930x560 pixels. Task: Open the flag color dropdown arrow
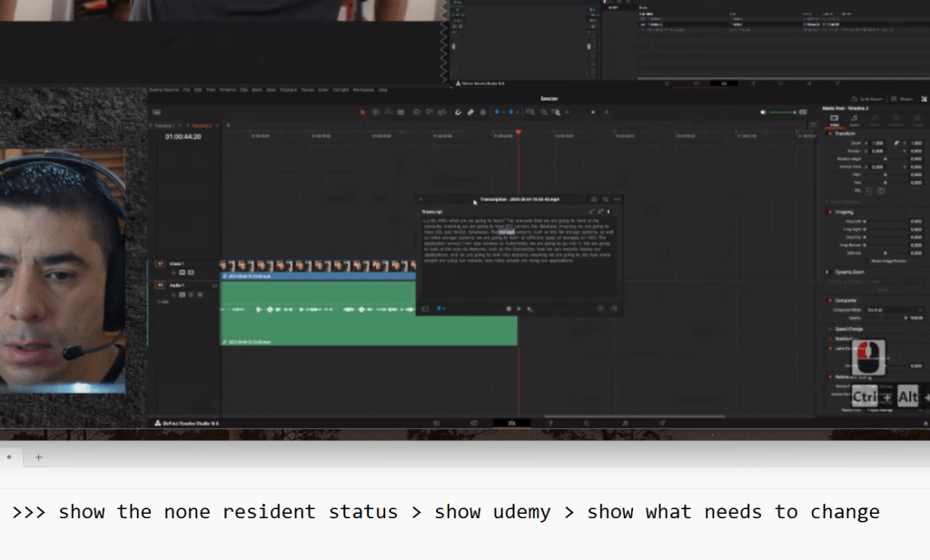[503, 112]
